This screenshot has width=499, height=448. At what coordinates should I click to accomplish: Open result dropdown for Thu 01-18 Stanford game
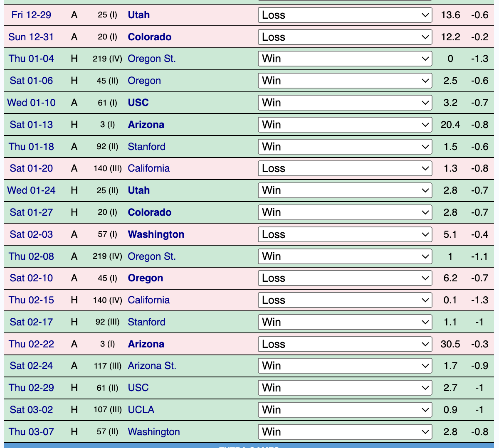(345, 147)
